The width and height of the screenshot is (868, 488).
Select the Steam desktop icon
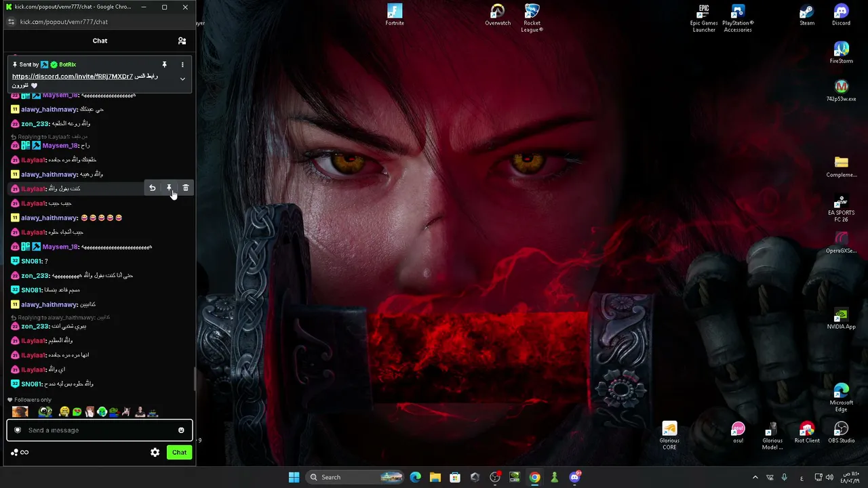pos(807,15)
